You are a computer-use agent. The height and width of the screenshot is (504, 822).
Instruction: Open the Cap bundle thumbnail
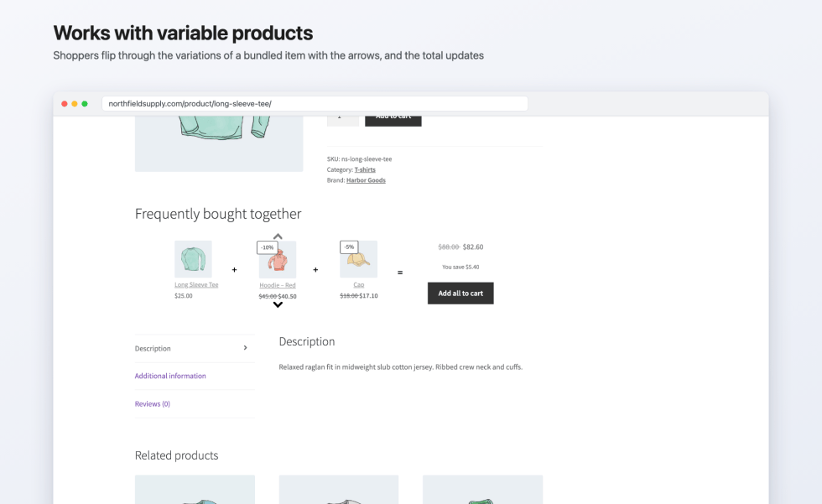359,259
